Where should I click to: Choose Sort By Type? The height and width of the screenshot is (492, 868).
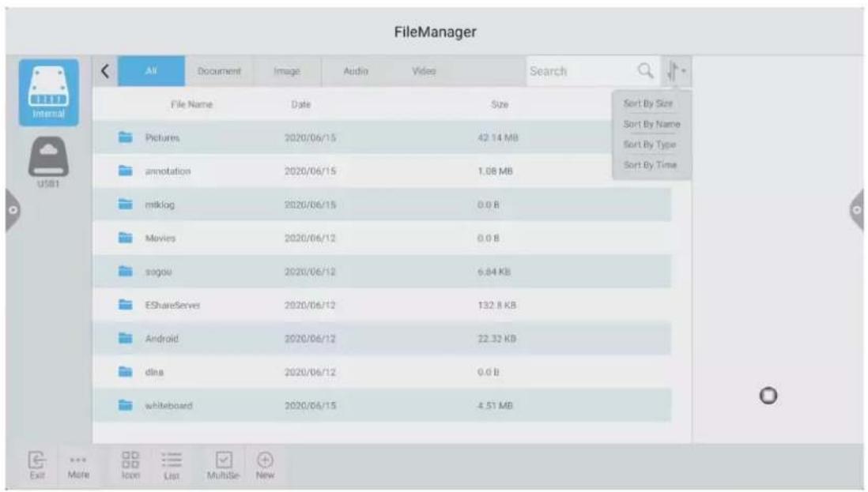tap(650, 145)
